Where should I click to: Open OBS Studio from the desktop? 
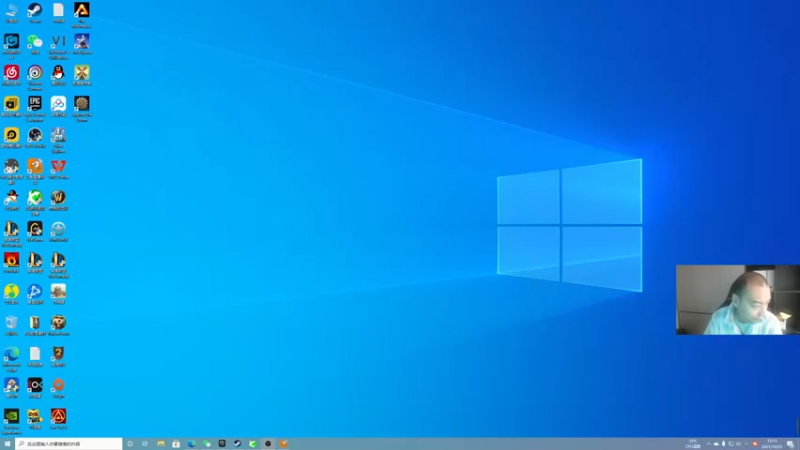(35, 137)
